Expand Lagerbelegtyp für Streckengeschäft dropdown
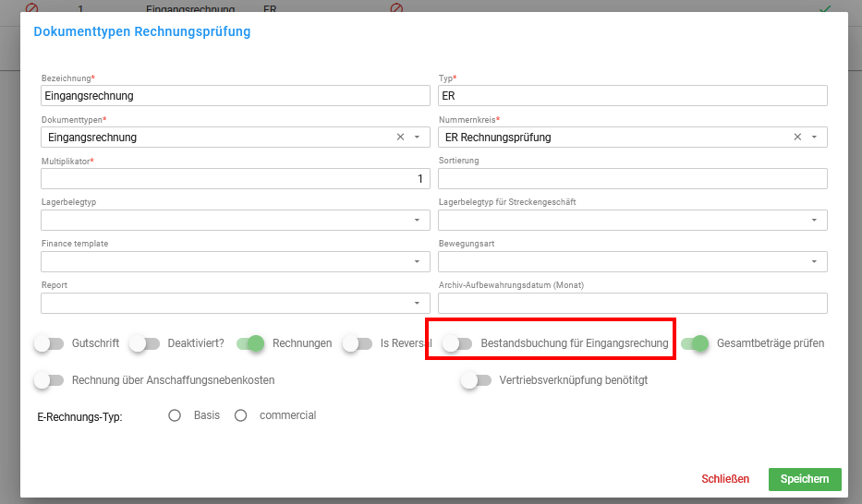Image resolution: width=862 pixels, height=504 pixels. (814, 221)
